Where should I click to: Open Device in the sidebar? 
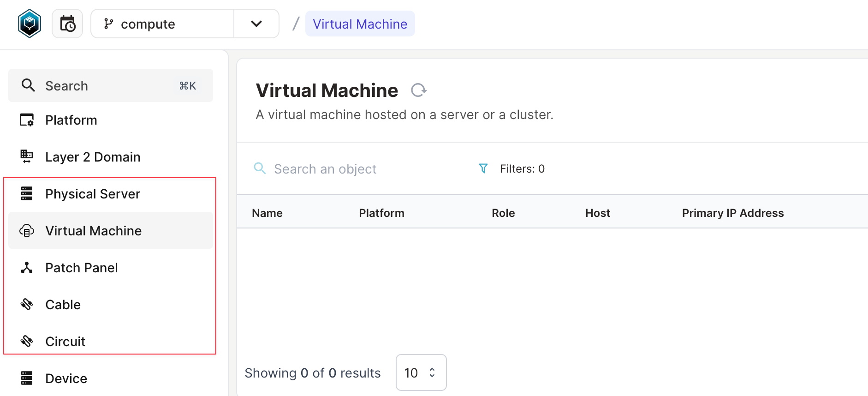tap(111, 378)
